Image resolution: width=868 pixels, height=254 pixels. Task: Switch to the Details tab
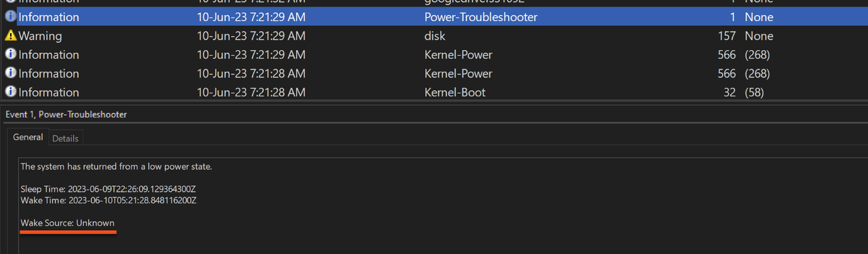click(x=66, y=138)
